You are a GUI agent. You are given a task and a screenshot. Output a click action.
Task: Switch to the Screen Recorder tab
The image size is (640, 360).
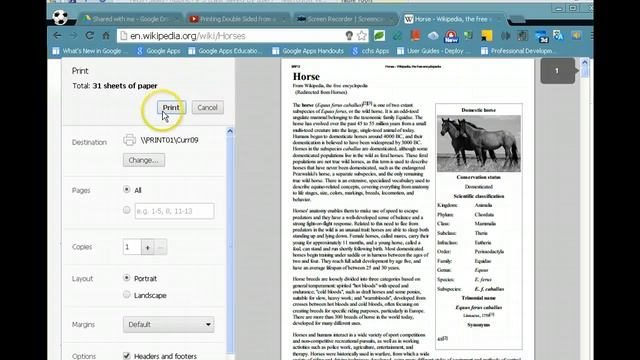point(345,19)
